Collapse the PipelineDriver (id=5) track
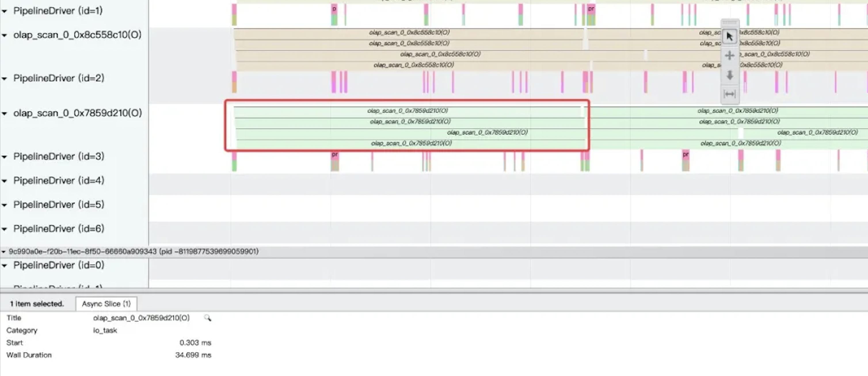The height and width of the screenshot is (376, 868). pyautogui.click(x=4, y=205)
